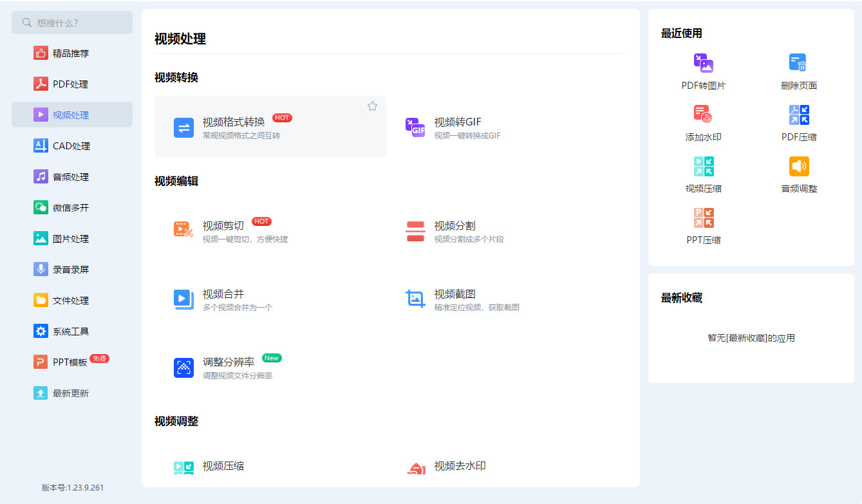Click the 调整分辨率 blue icon

[x=183, y=368]
